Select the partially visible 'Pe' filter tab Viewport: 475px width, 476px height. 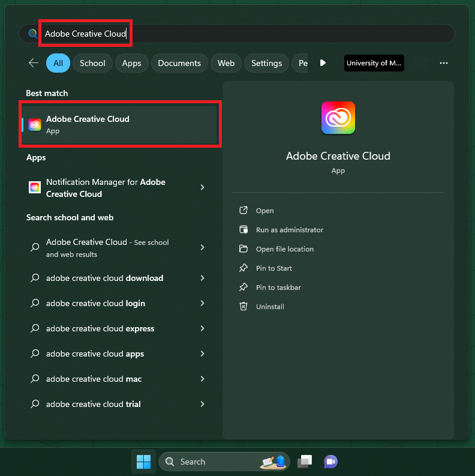click(x=300, y=63)
